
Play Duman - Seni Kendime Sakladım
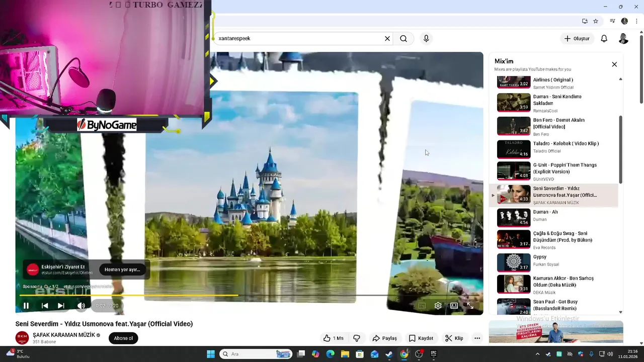553,103
